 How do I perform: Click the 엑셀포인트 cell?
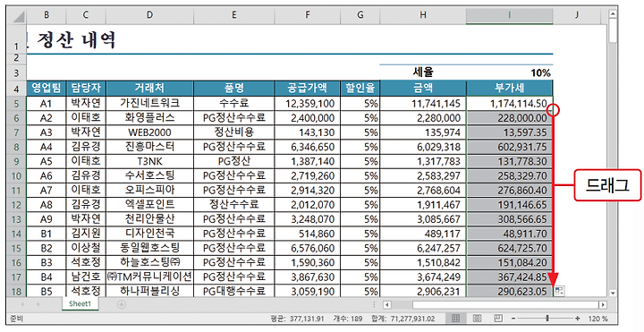(x=150, y=204)
